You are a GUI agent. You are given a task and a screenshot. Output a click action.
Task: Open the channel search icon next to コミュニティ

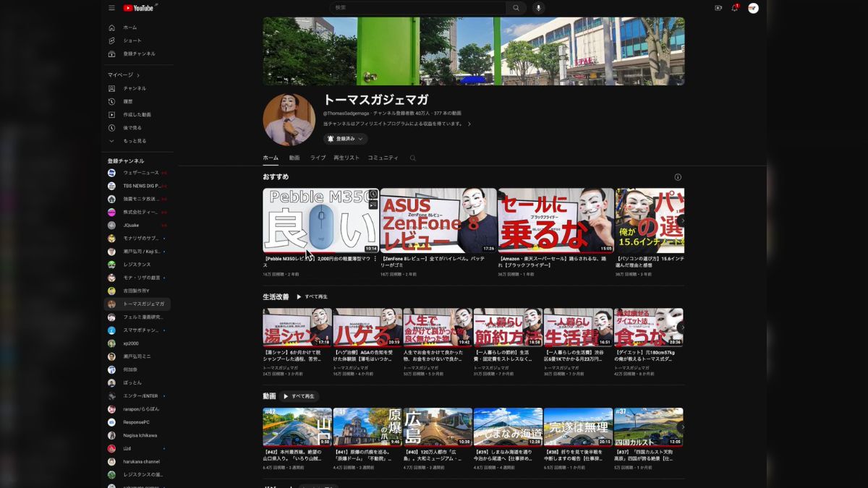coord(412,158)
